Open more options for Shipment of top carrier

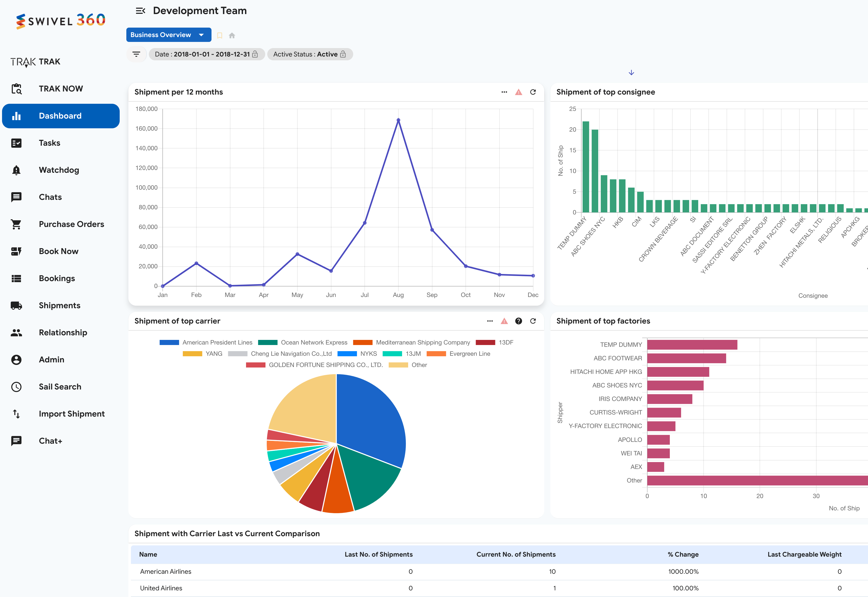[490, 321]
